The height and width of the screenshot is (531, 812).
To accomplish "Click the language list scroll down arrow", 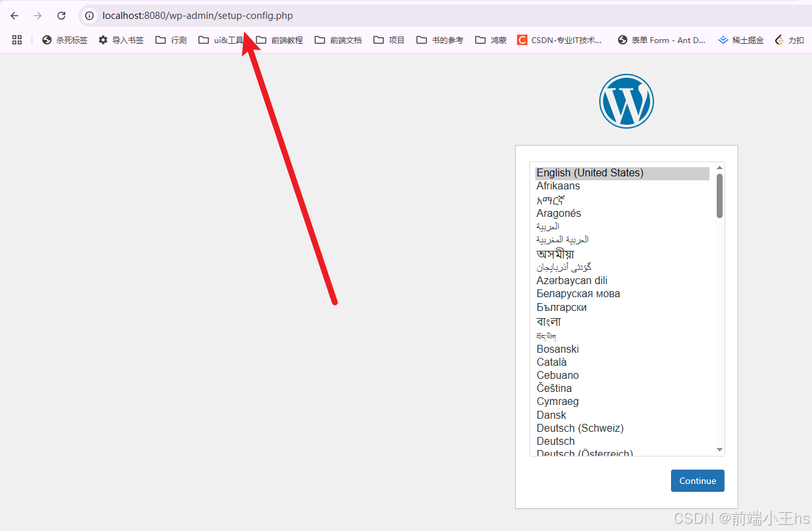I will (719, 450).
